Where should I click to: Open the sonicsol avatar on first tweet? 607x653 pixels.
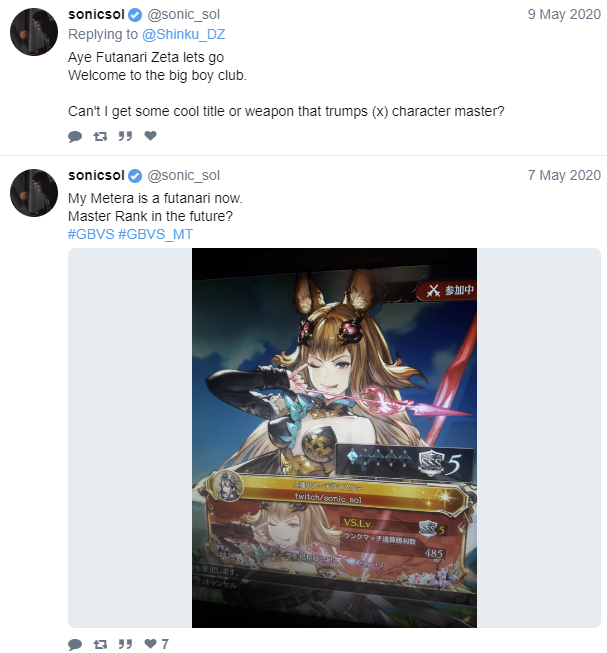(x=34, y=32)
